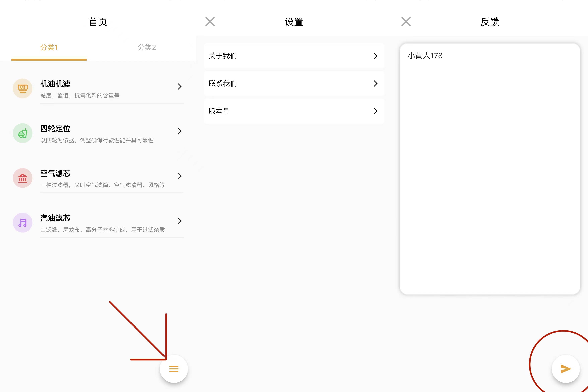
Task: Select the 汽油滤芯 title
Action: 55,218
